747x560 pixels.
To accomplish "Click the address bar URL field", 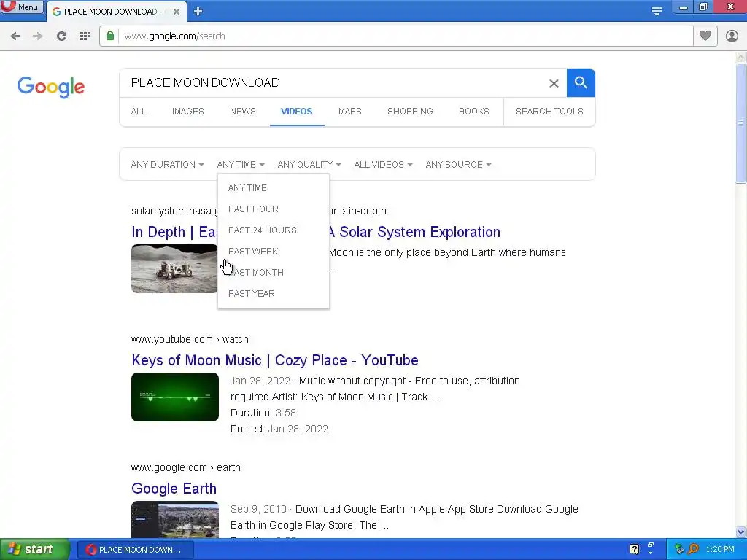I will (405, 36).
